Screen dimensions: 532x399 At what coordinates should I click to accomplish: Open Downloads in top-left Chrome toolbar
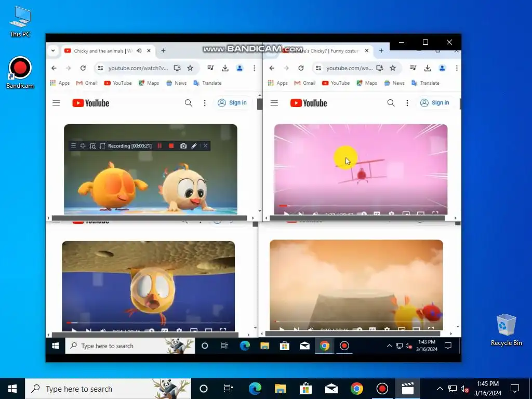point(225,68)
